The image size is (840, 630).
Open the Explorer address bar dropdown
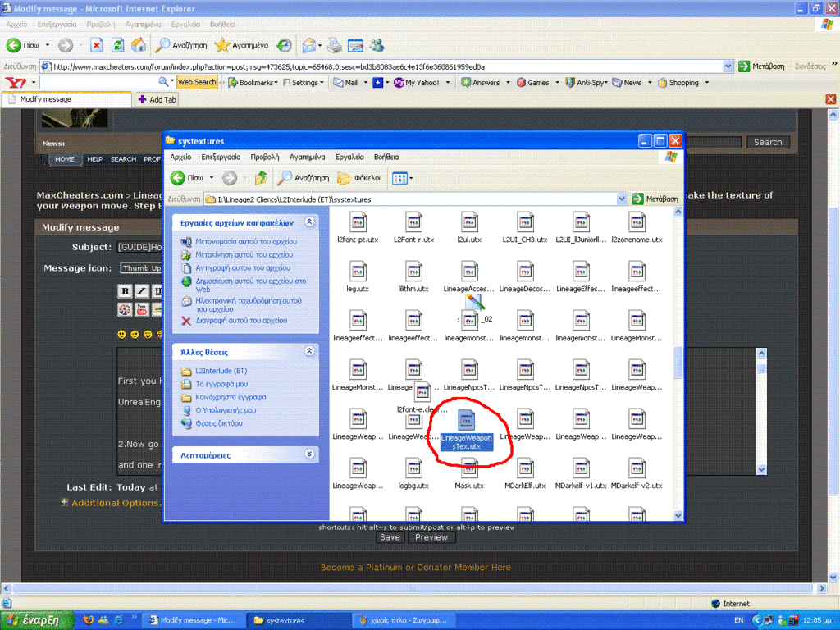click(623, 199)
